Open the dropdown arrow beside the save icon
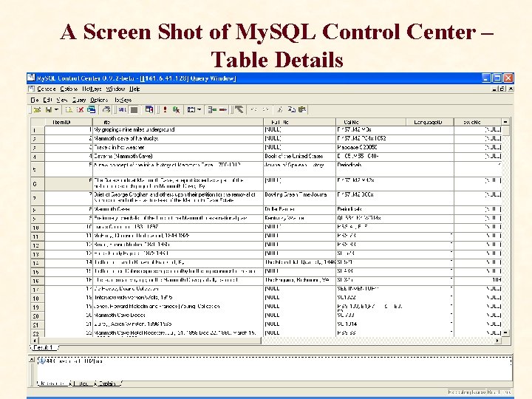This screenshot has width=532, height=399. [56, 109]
